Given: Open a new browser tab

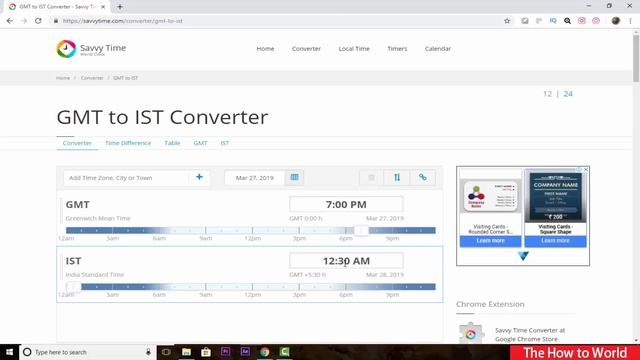Looking at the screenshot, I should coord(120,7).
